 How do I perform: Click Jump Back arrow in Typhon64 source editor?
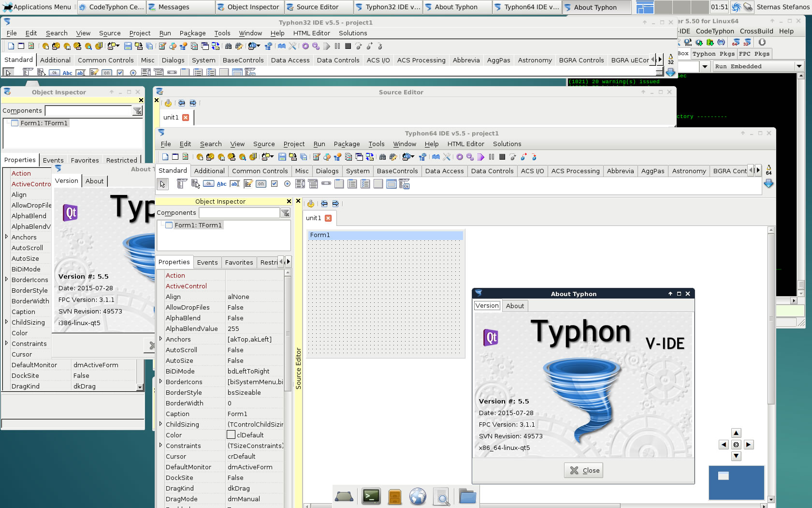(x=324, y=204)
